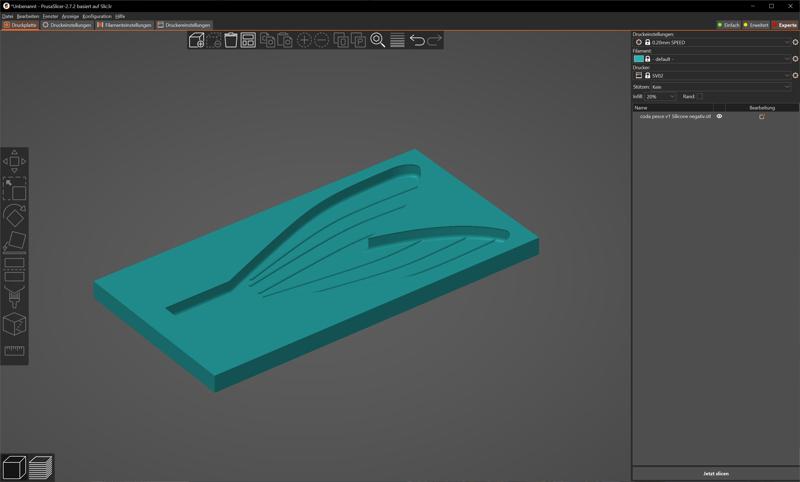The height and width of the screenshot is (482, 800).
Task: Toggle visibility eye of the STL object
Action: pos(719,116)
